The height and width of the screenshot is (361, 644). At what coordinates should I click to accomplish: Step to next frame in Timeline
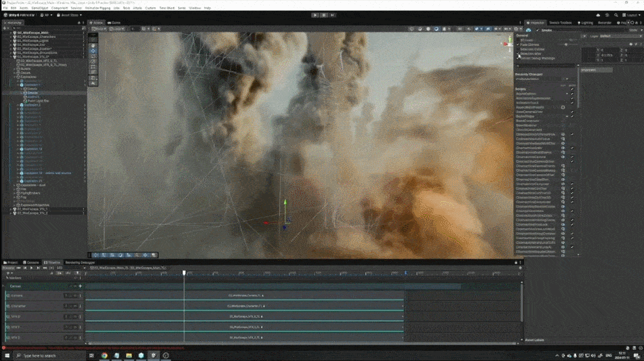38,268
